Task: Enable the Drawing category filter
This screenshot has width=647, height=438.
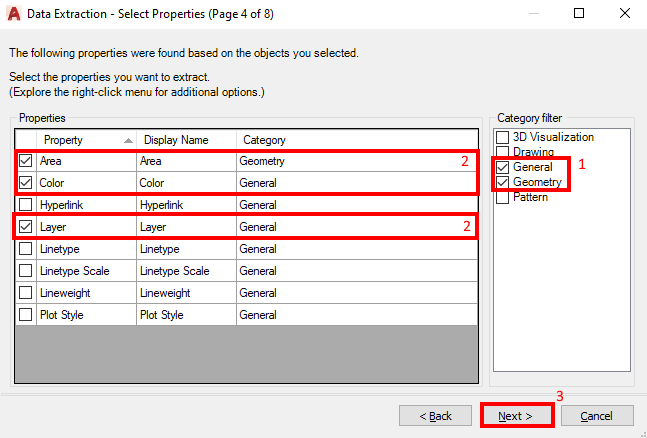Action: (503, 152)
